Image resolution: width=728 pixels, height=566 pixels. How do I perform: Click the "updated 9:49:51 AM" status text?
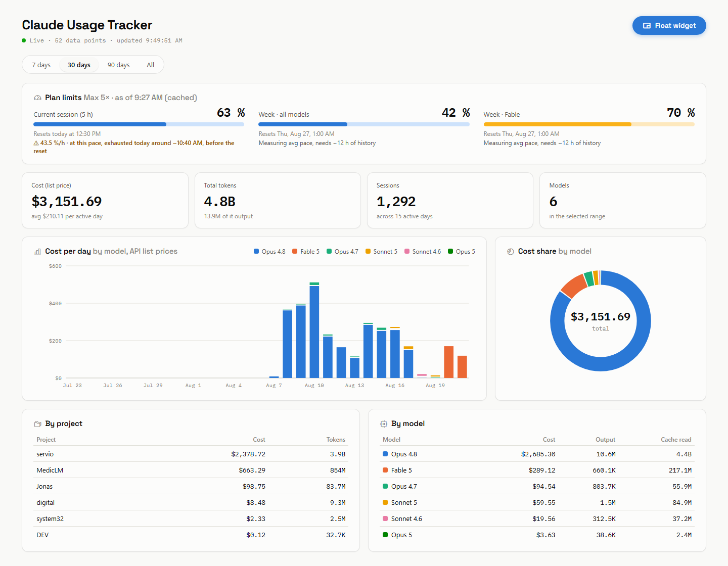pyautogui.click(x=150, y=40)
